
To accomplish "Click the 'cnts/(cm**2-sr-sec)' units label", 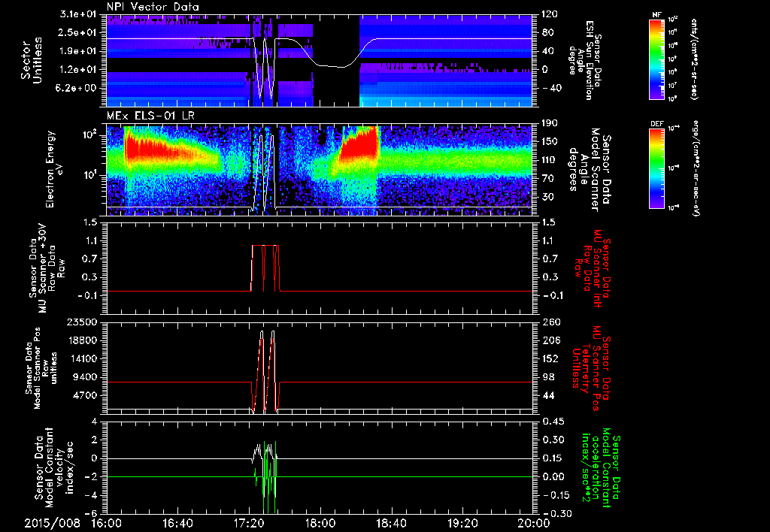I will pyautogui.click(x=694, y=59).
